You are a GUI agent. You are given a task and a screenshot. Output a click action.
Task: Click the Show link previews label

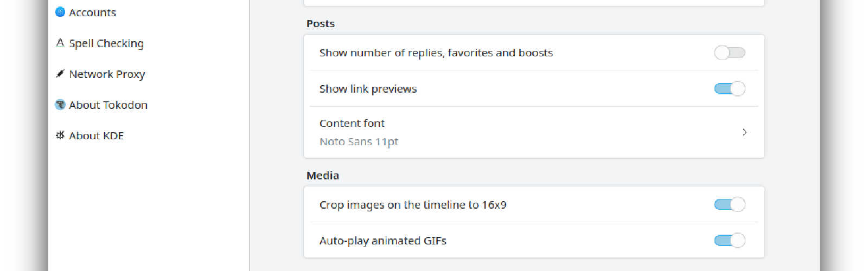368,89
